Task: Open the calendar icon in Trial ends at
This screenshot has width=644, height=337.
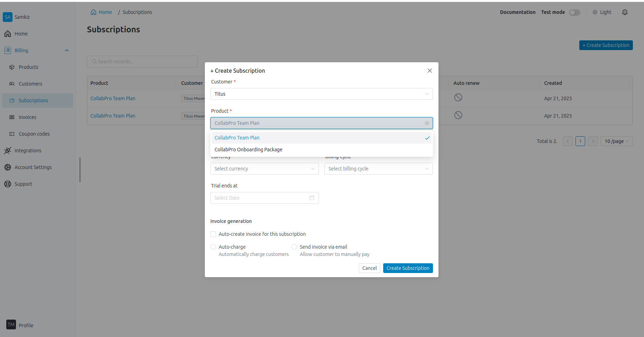Action: 312,198
